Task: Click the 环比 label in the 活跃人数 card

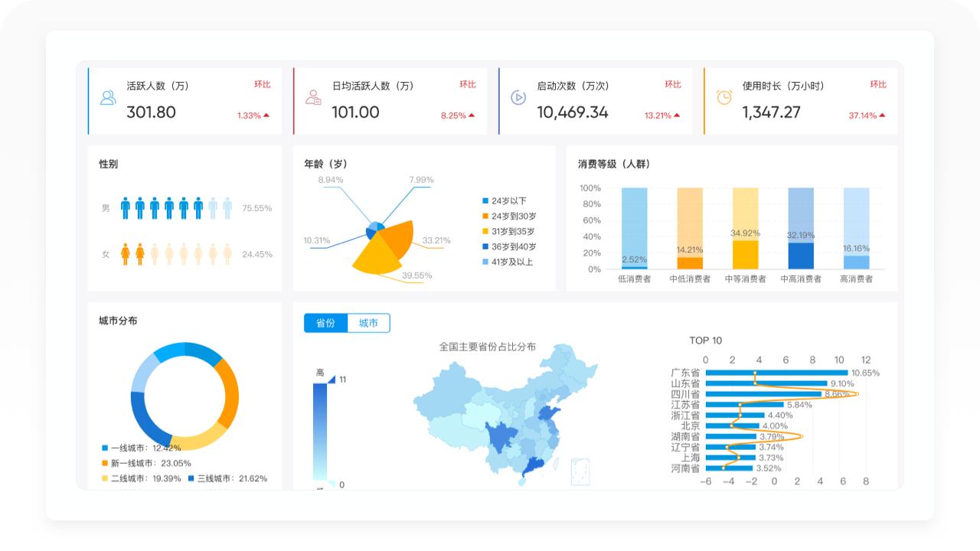Action: tap(263, 85)
